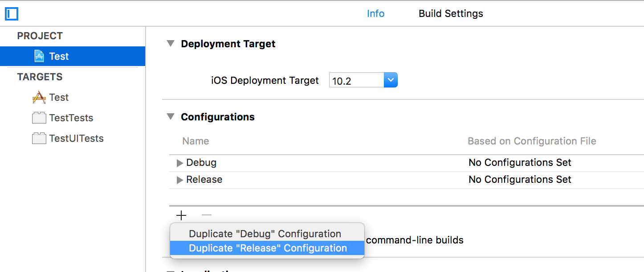Collapse the Configurations section triangle
644x272 pixels.
[170, 116]
